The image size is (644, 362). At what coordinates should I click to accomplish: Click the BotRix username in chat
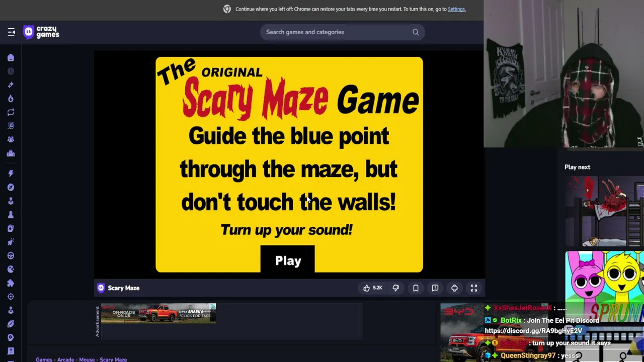[511, 320]
